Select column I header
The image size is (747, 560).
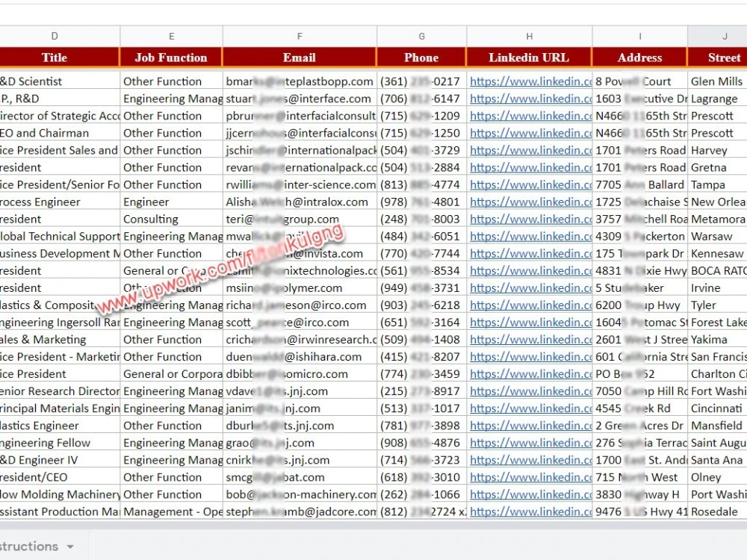(640, 36)
